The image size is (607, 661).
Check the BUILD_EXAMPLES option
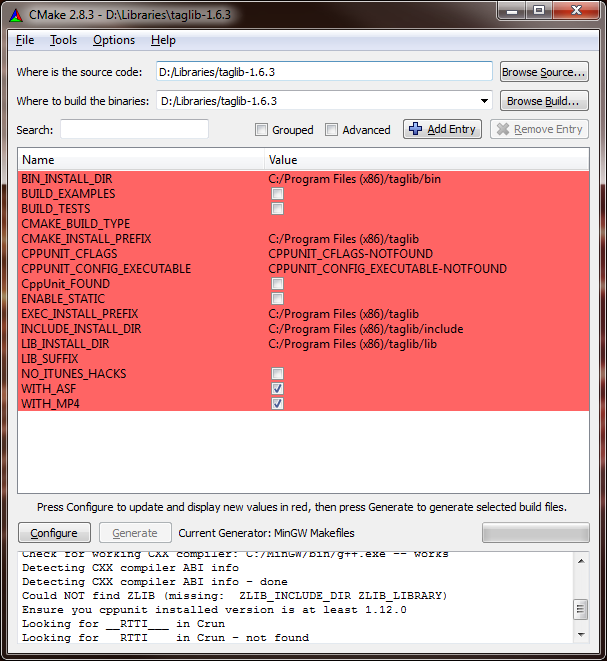[277, 193]
